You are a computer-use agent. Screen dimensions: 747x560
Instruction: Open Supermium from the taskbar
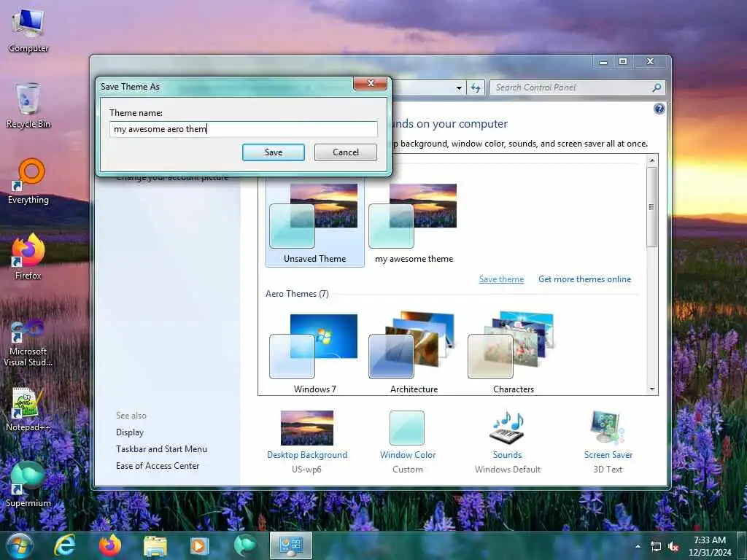(x=245, y=545)
